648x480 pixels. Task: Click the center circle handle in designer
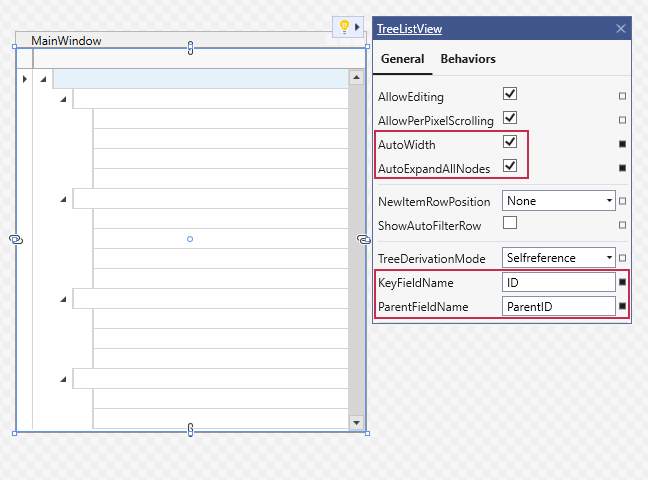pos(190,239)
